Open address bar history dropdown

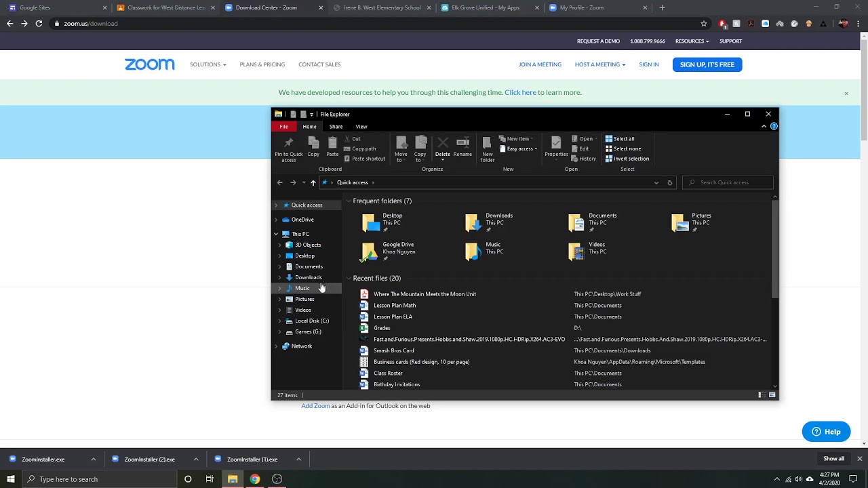tap(656, 182)
